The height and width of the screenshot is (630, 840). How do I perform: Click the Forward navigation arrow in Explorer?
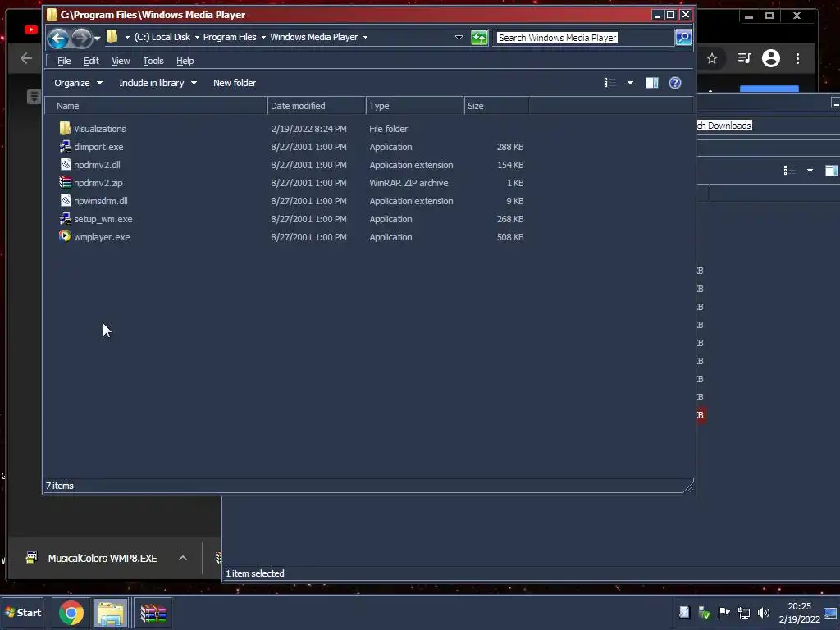81,38
